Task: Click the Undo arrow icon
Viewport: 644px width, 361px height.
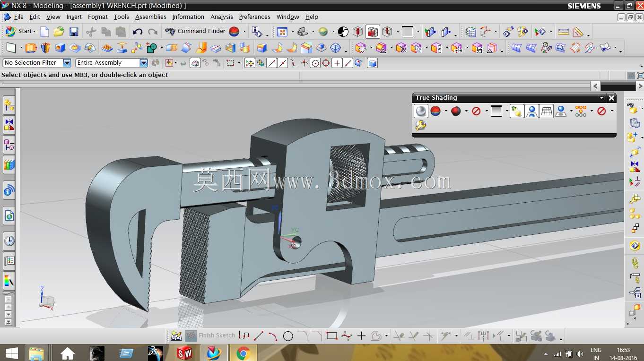Action: click(138, 32)
